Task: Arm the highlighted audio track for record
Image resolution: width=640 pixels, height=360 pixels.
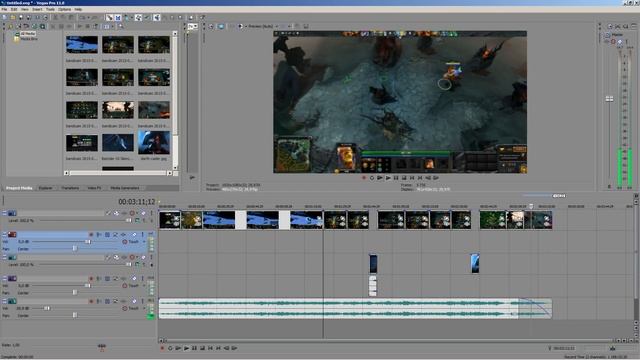Action: [x=91, y=234]
